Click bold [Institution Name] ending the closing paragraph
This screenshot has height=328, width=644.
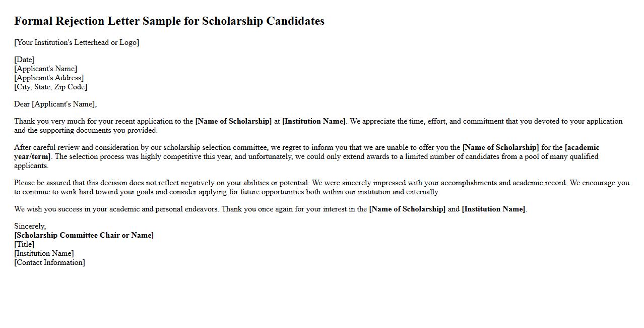493,209
